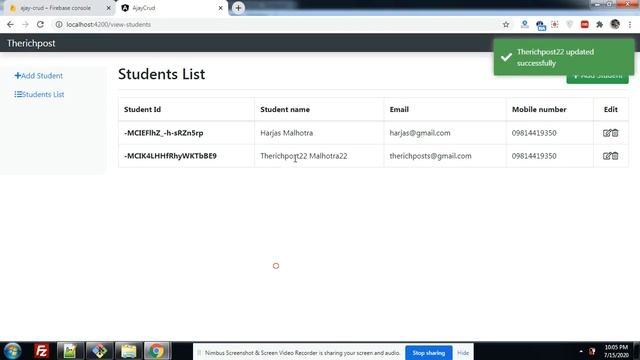Dismiss the updated successfully toast notification
640x360 pixels.
click(564, 58)
